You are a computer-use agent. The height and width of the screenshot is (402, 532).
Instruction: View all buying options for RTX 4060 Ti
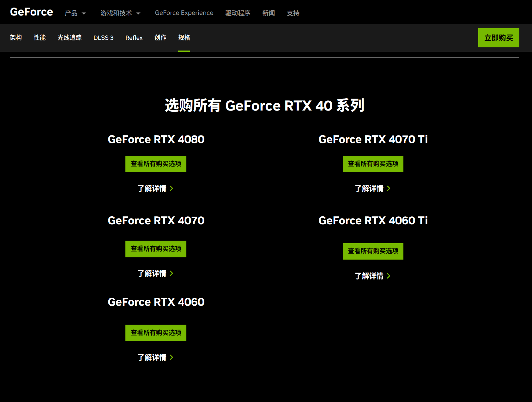373,251
